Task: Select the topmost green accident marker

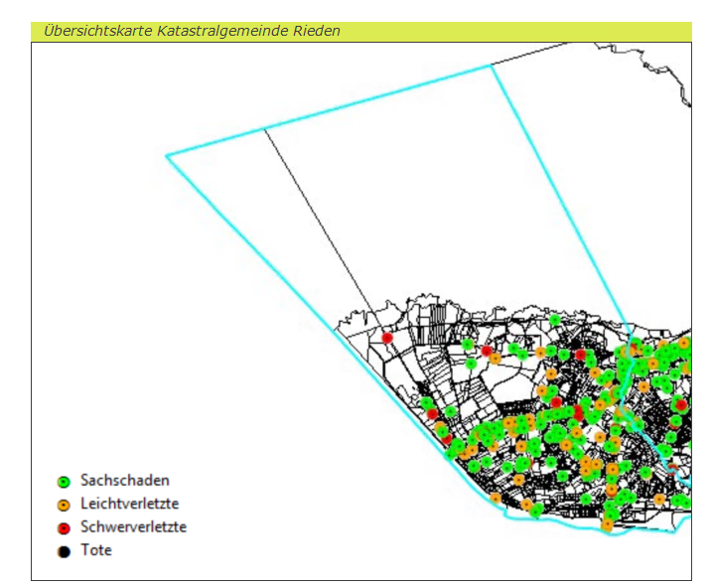Action: coord(555,321)
